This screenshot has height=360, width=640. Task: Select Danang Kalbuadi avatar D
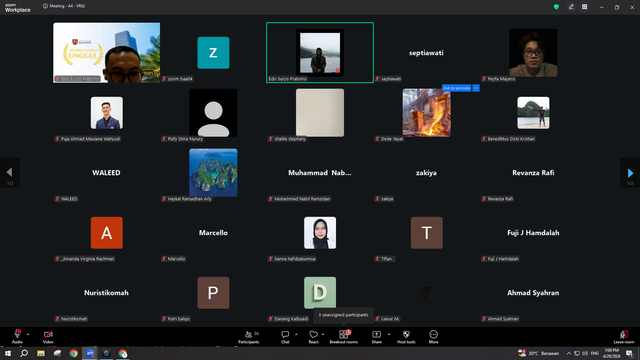coord(320,293)
